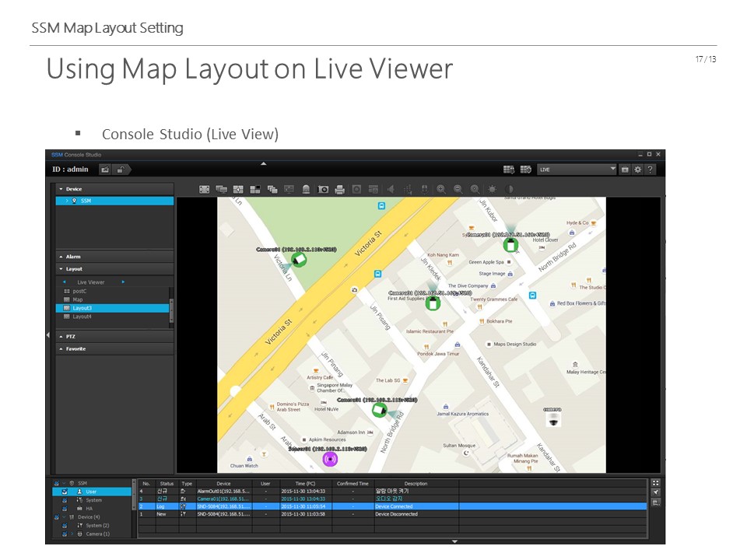This screenshot has height=560, width=747.
Task: Click the microphone toolbar icon
Action: pos(425,190)
